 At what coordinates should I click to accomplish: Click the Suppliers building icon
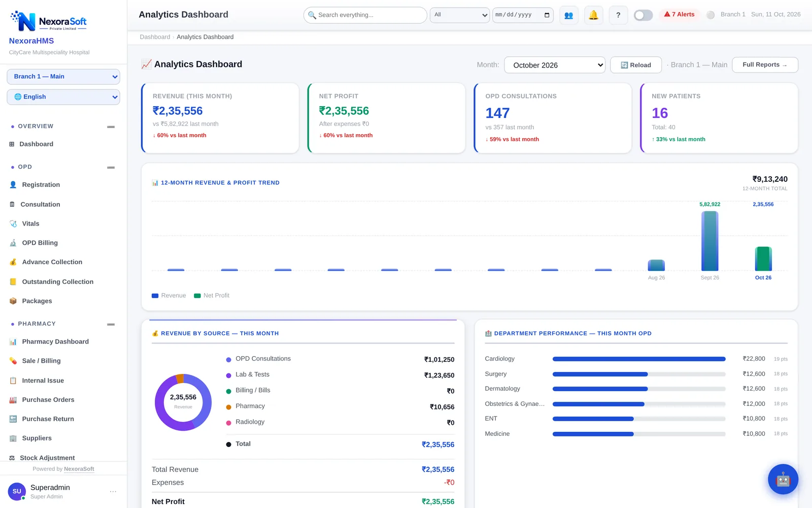click(13, 438)
